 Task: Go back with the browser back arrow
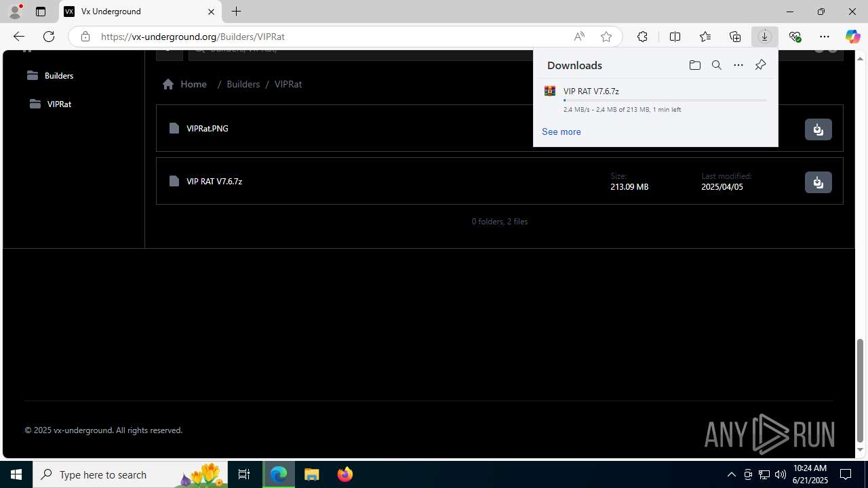[x=18, y=37]
